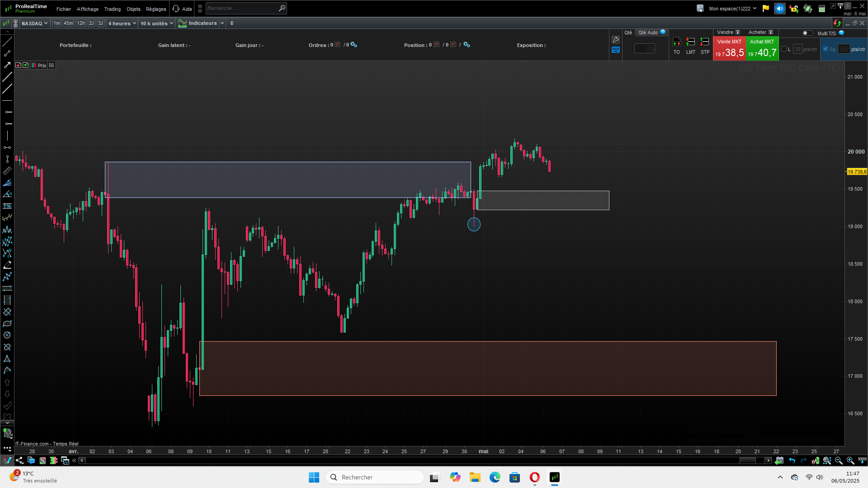The height and width of the screenshot is (488, 868).
Task: Click the blue keyboard shortcuts icon
Action: click(615, 50)
